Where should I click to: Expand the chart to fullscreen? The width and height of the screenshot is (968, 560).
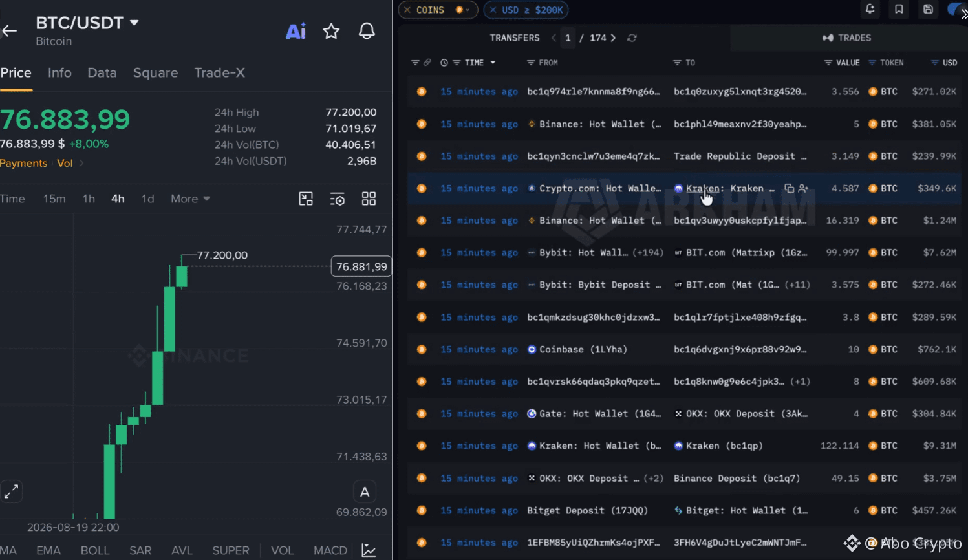pos(11,491)
